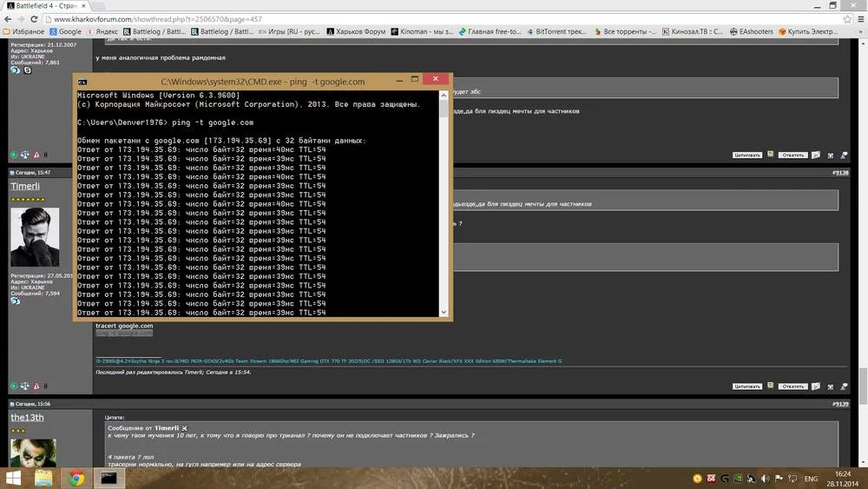Open the EAshooters bookmark

pyautogui.click(x=751, y=31)
